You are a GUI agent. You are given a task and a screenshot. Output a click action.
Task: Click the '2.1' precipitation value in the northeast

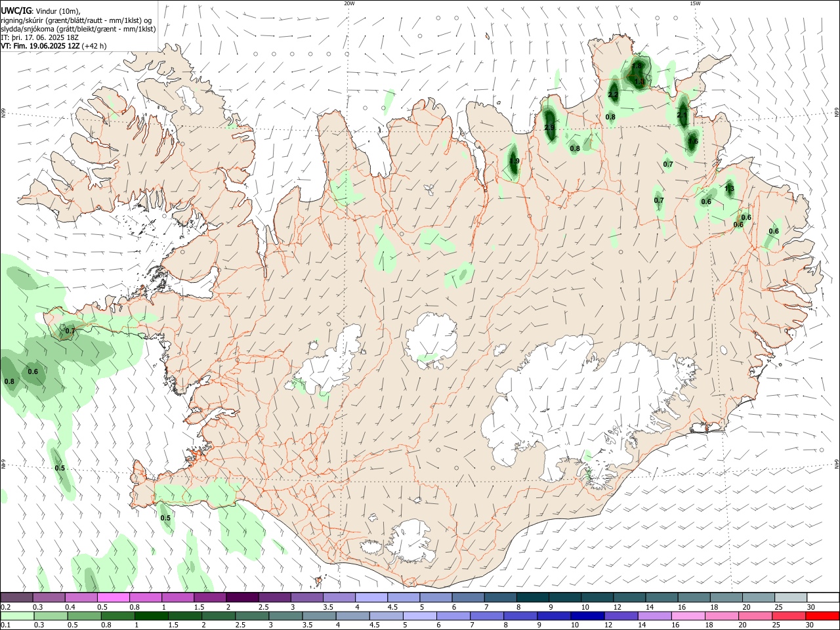[682, 115]
